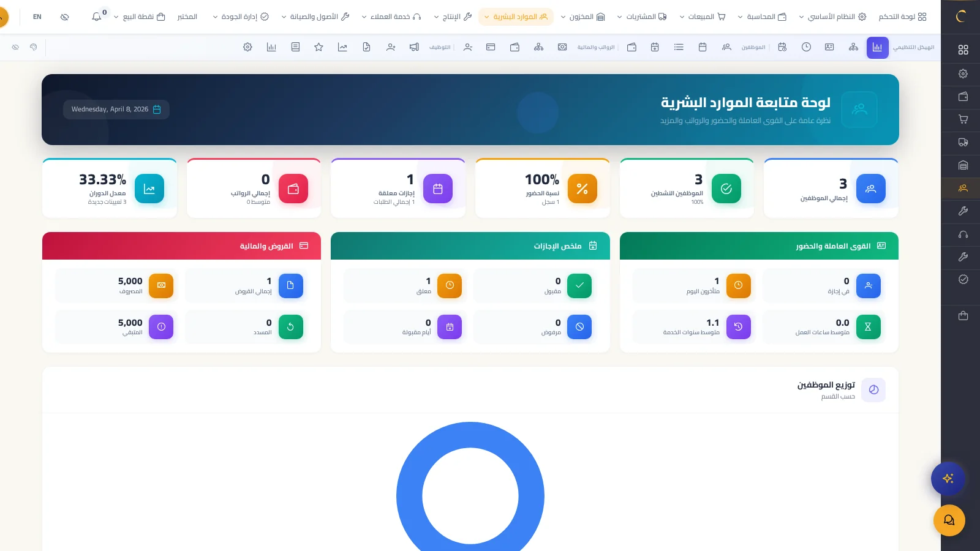Expand the خدمة العملاء dropdown menu
The width and height of the screenshot is (980, 551).
pos(391,17)
